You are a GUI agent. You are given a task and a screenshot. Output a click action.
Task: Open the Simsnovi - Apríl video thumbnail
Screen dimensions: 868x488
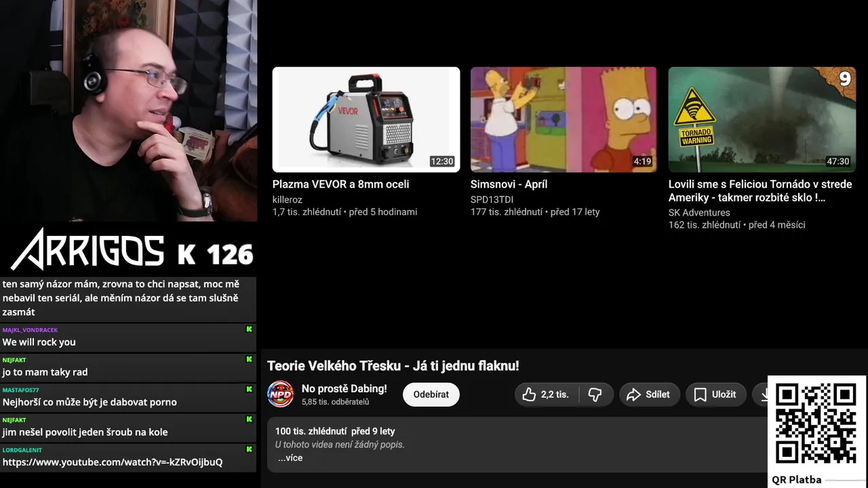pos(564,119)
